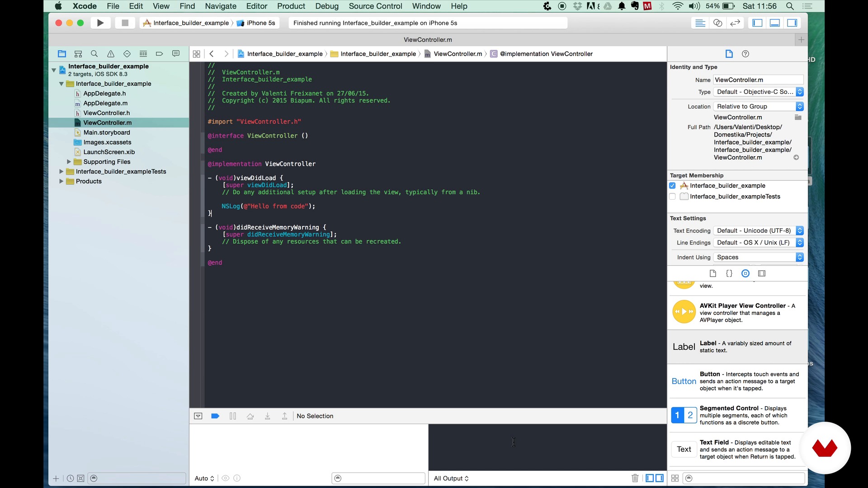Show the Project navigator

point(62,54)
